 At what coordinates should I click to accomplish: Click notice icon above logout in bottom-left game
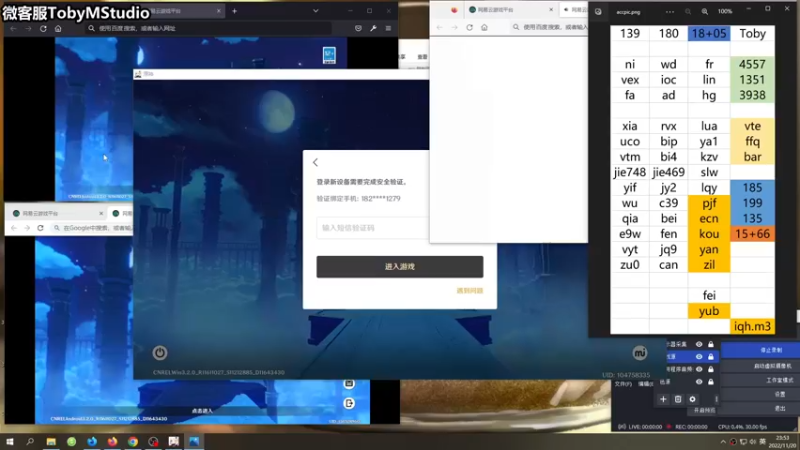click(x=349, y=384)
